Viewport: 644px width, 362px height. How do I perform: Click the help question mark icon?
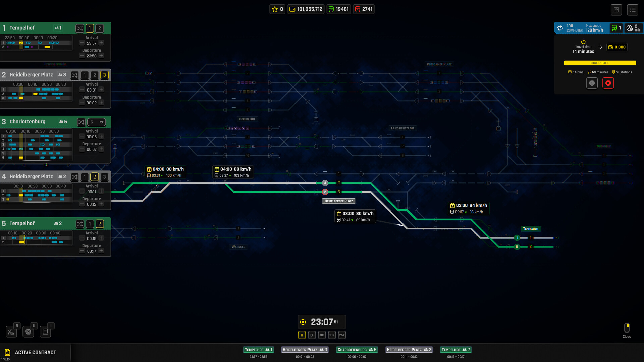tap(616, 10)
